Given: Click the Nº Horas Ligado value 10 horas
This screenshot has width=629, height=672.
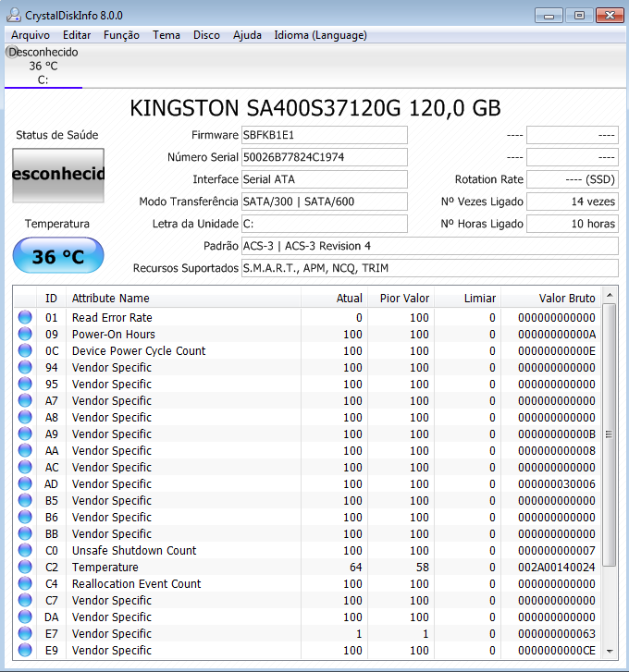Looking at the screenshot, I should click(x=573, y=224).
